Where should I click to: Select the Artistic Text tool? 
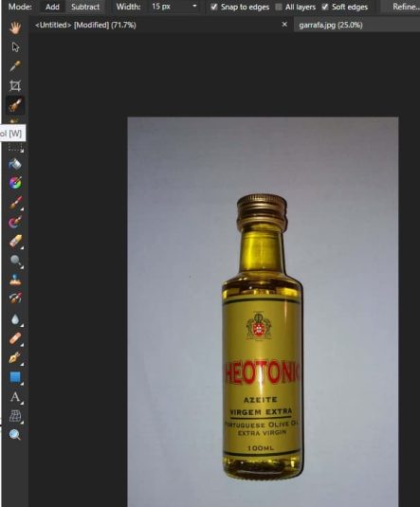coord(15,397)
